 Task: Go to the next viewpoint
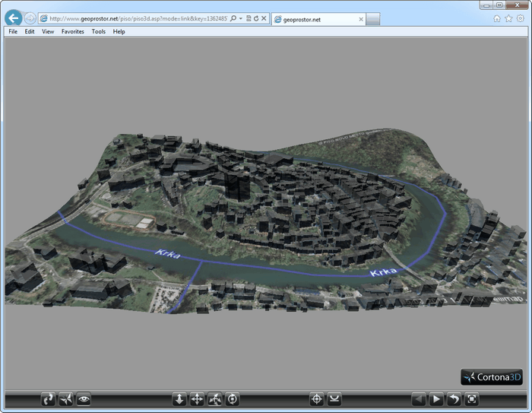click(x=436, y=399)
